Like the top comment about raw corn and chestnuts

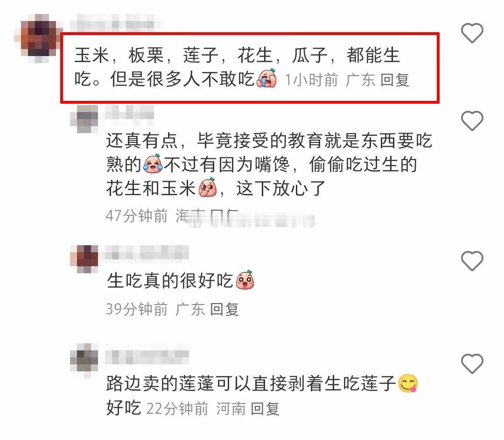pos(472,33)
